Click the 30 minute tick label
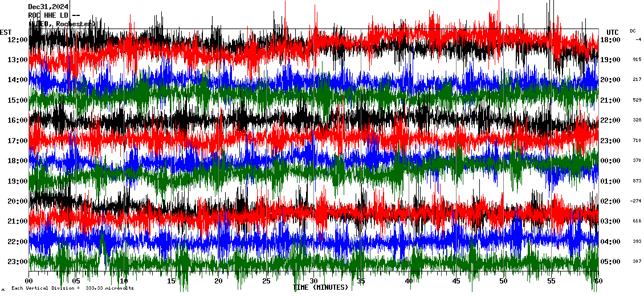The image size is (644, 296). pos(313,281)
